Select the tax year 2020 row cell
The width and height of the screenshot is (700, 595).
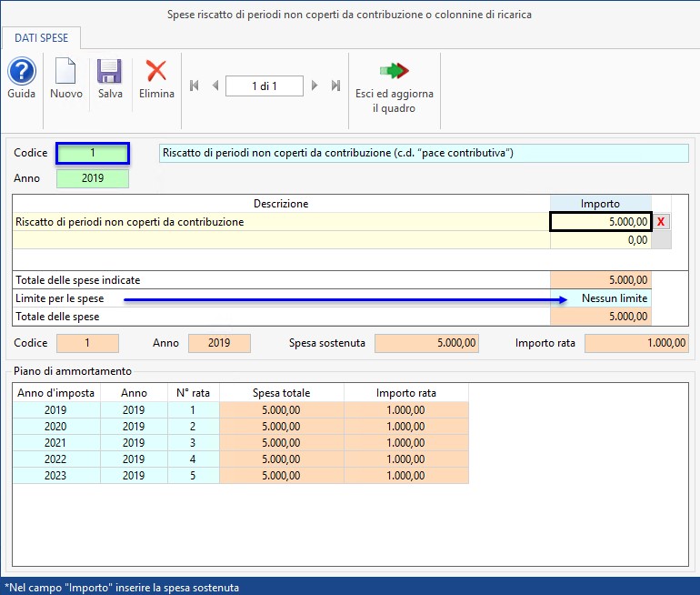(55, 427)
